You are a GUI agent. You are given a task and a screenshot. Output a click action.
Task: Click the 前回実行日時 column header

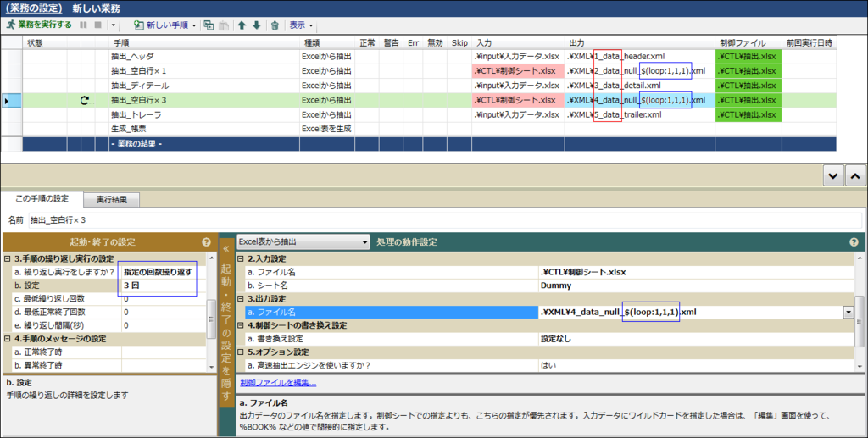(809, 42)
